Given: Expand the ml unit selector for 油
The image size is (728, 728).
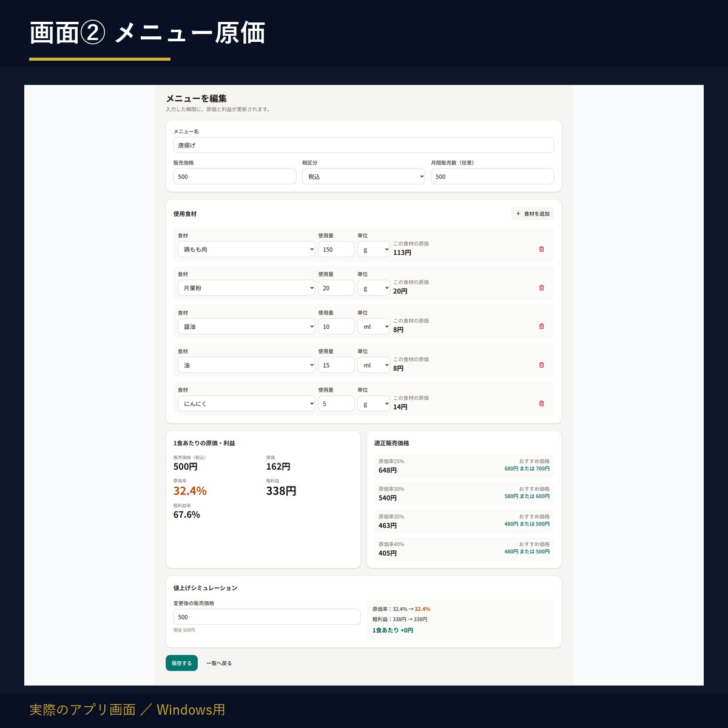Looking at the screenshot, I should pos(374,365).
